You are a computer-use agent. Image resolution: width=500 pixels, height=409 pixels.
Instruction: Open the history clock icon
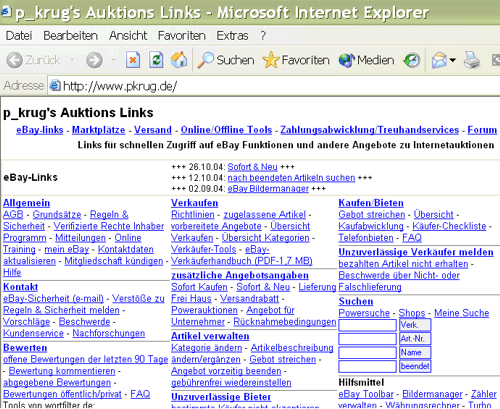point(412,60)
